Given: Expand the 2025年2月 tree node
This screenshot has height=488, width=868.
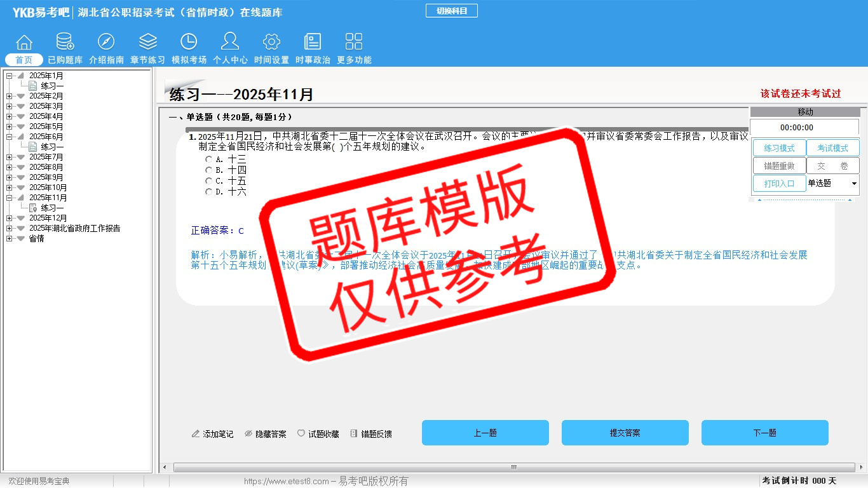Looking at the screenshot, I should [10, 96].
